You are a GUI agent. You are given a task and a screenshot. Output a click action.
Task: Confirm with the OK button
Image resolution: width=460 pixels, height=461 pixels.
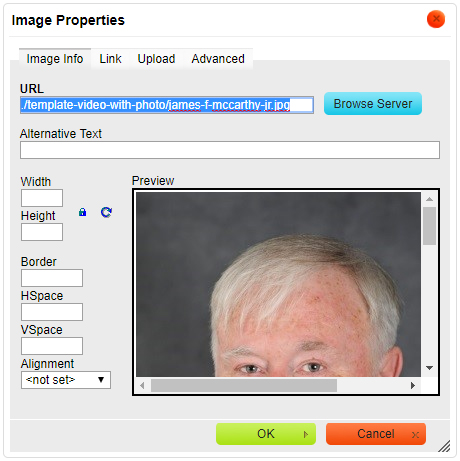pyautogui.click(x=266, y=434)
